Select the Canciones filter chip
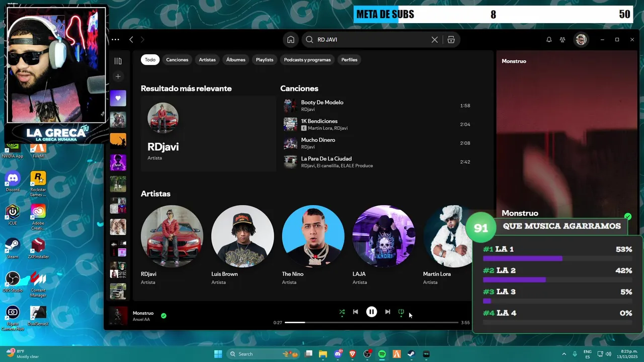644x362 pixels. click(177, 59)
